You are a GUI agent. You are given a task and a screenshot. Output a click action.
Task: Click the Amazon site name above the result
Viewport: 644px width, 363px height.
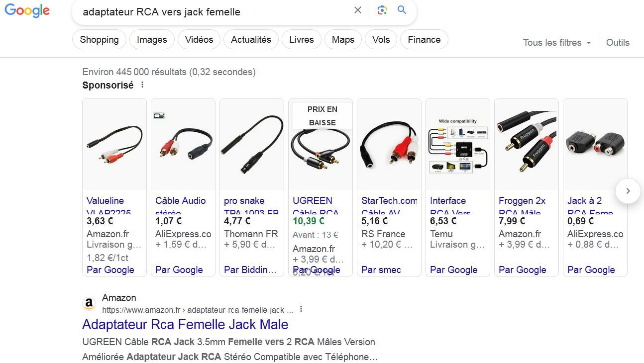[119, 298]
